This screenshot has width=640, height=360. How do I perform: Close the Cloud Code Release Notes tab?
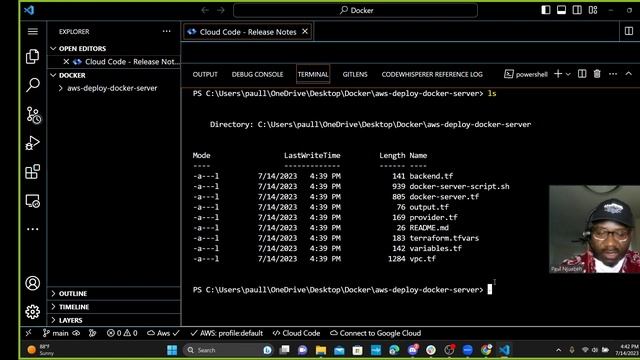(305, 31)
